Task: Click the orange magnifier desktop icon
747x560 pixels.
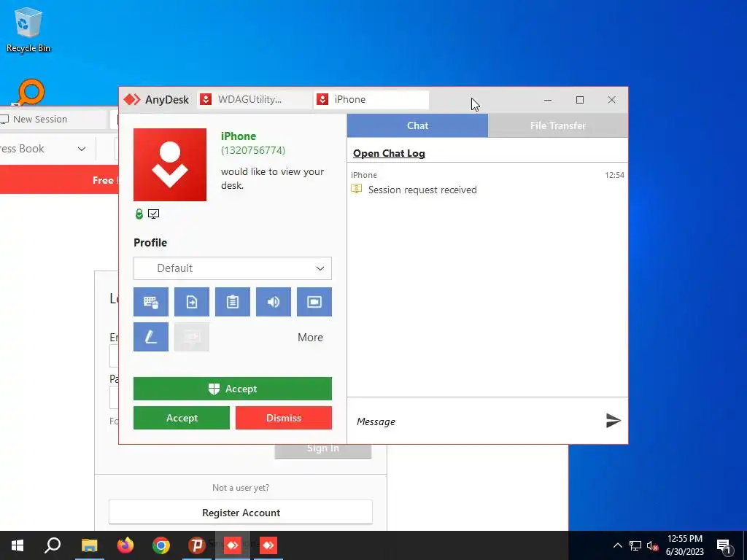Action: pos(31,93)
